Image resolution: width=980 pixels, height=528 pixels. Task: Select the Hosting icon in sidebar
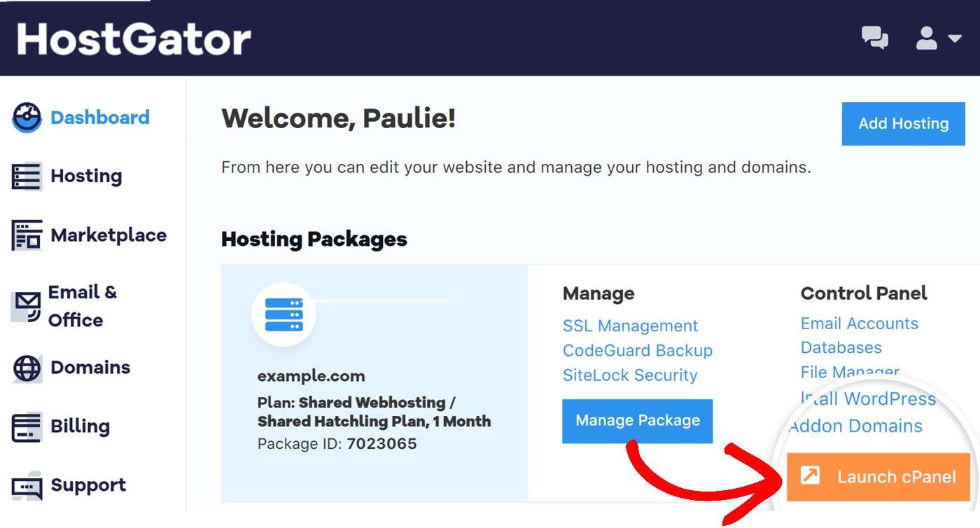click(x=25, y=176)
